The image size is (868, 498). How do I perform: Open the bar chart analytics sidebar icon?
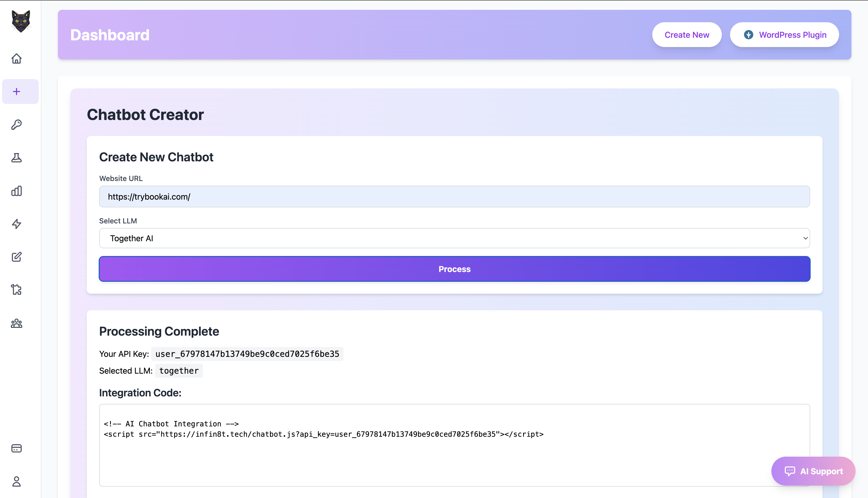click(x=16, y=191)
